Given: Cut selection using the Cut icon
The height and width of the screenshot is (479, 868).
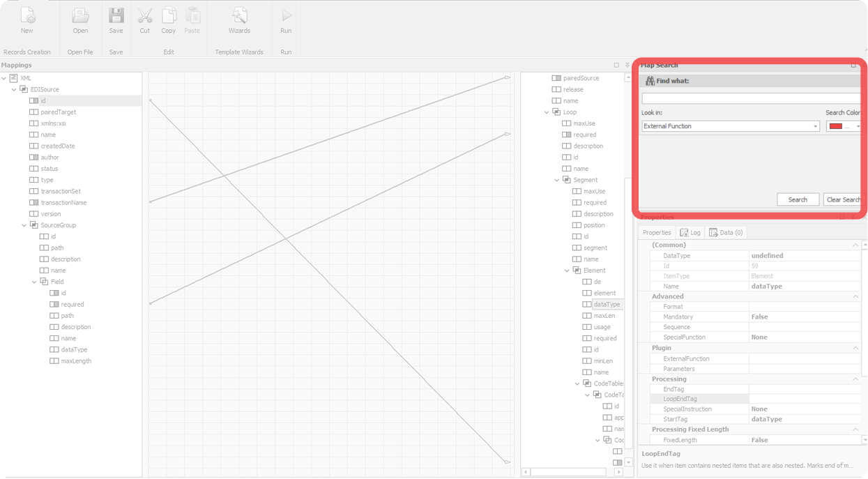Looking at the screenshot, I should (144, 16).
